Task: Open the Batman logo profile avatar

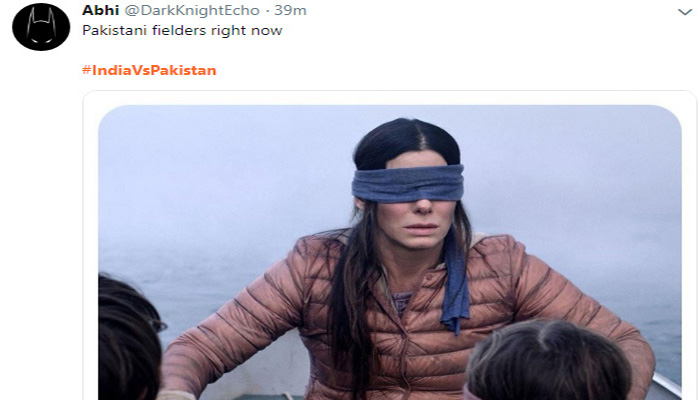Action: [41, 25]
